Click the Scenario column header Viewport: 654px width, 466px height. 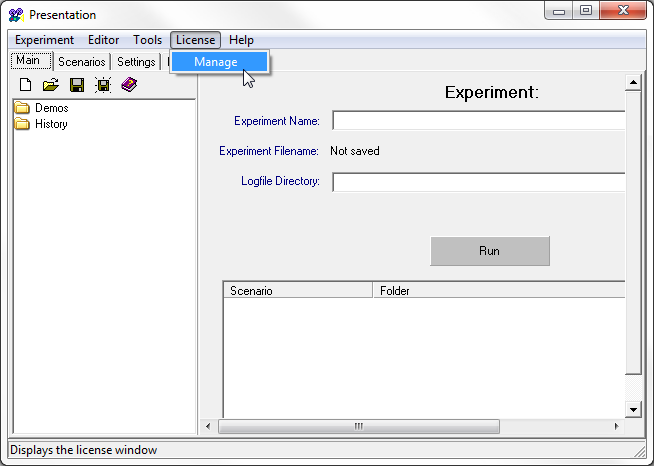(298, 290)
